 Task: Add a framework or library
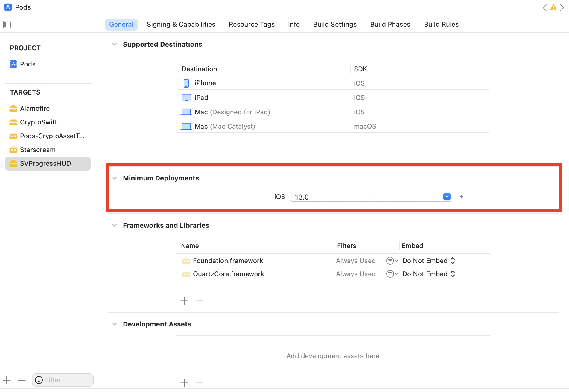(184, 301)
